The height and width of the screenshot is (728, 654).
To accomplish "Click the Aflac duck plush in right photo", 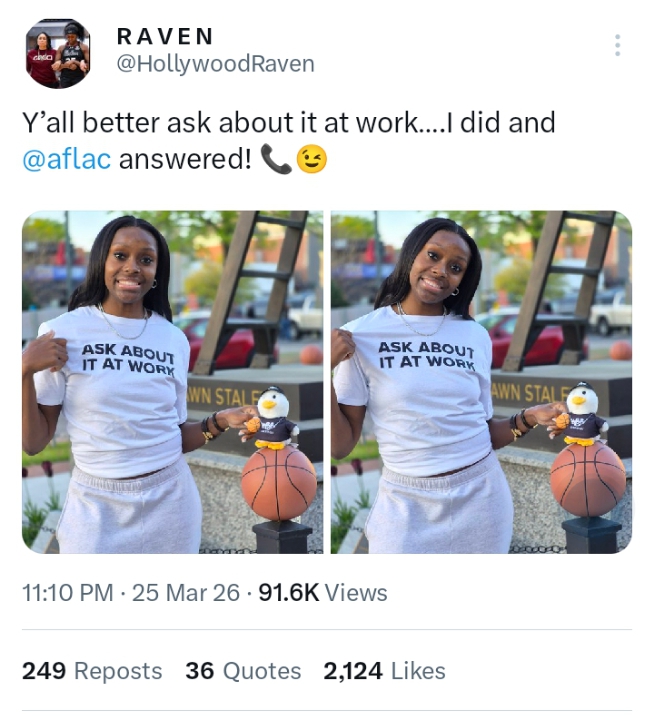I will (580, 413).
